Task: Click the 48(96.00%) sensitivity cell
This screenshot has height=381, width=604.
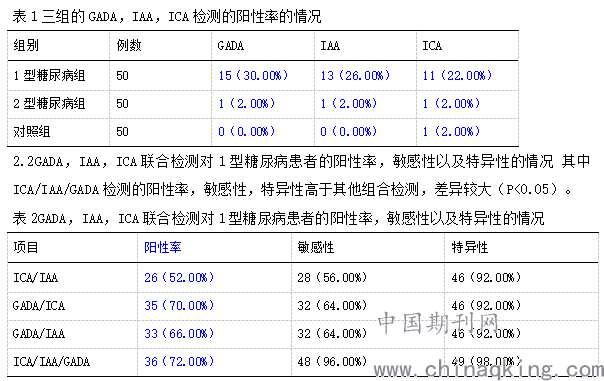Action: pos(332,361)
